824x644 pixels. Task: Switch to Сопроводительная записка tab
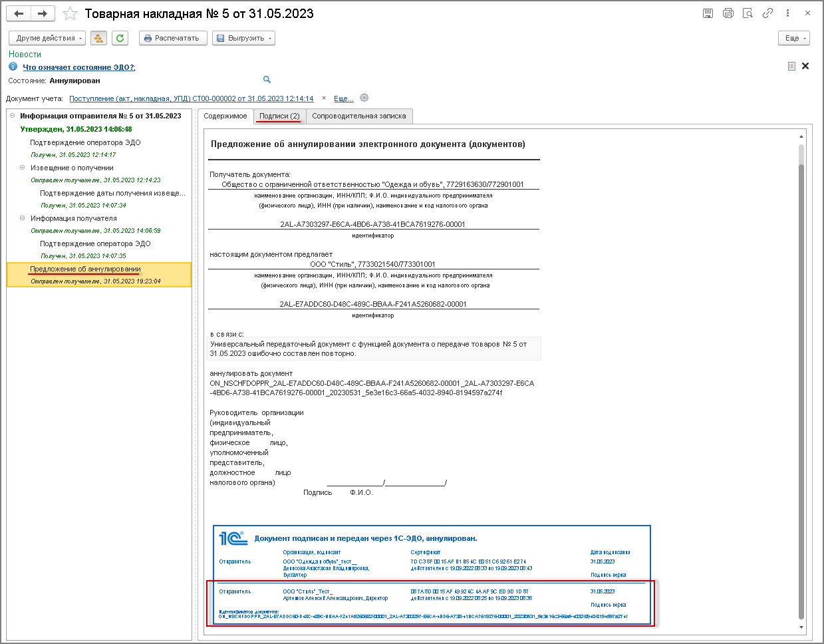(359, 116)
